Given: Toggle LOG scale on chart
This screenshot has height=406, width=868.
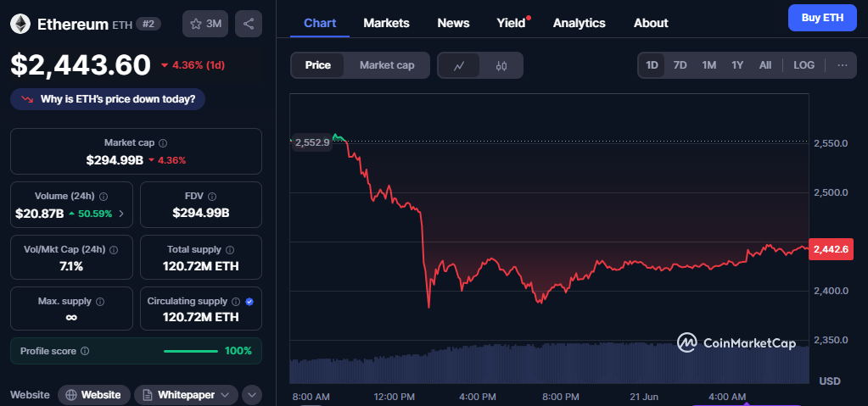Looking at the screenshot, I should pyautogui.click(x=804, y=65).
